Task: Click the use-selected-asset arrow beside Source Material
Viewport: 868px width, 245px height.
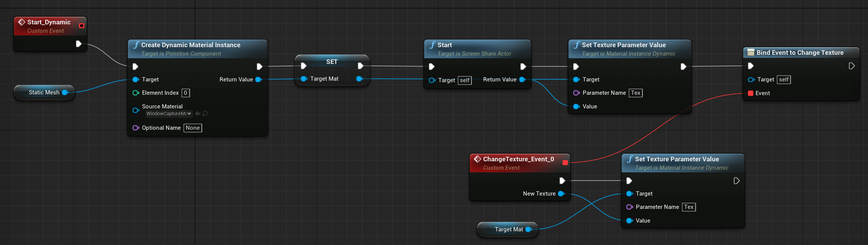Action: point(198,114)
